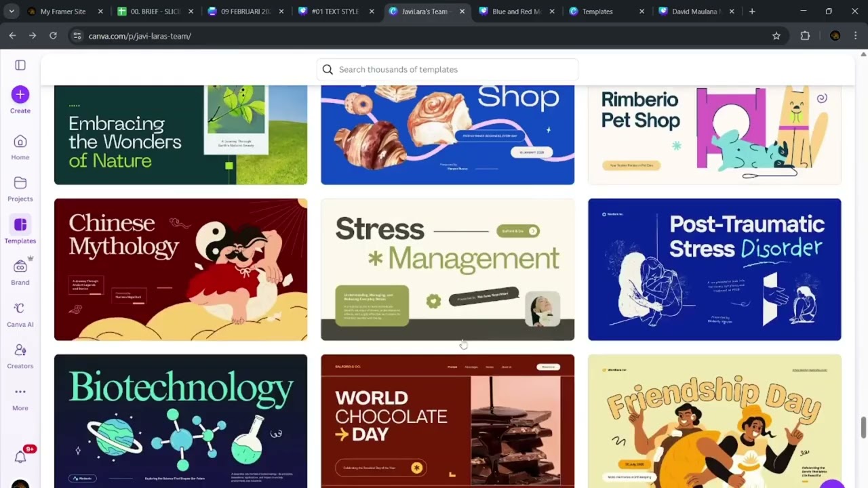The height and width of the screenshot is (488, 868).
Task: Open browser extensions puzzle icon
Action: click(805, 36)
